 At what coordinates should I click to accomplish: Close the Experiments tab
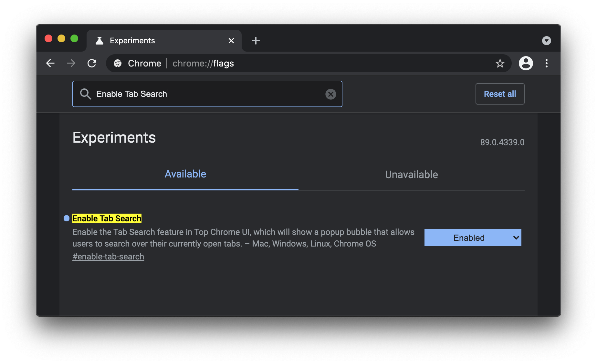tap(231, 41)
